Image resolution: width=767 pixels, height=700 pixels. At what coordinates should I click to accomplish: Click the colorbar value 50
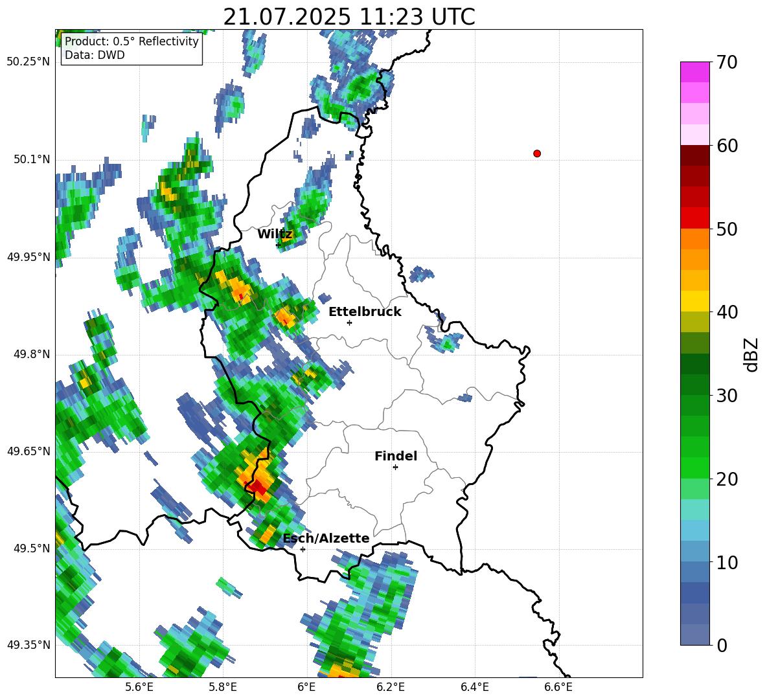click(x=727, y=229)
